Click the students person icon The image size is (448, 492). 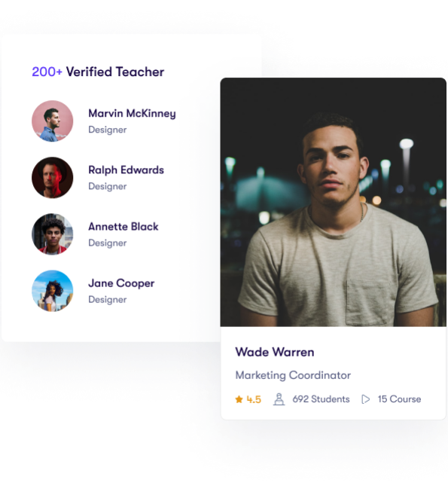pos(279,399)
